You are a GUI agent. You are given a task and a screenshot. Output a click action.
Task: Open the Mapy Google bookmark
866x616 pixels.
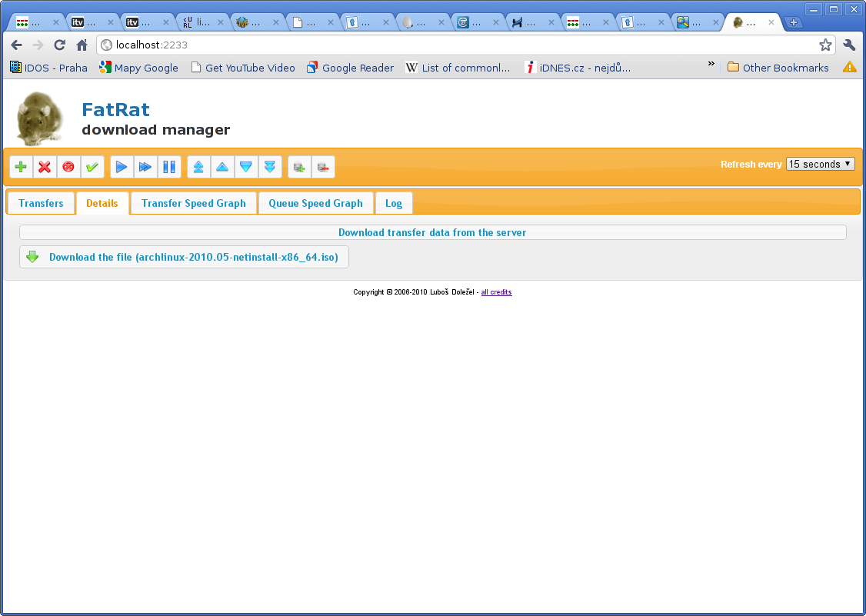point(138,68)
